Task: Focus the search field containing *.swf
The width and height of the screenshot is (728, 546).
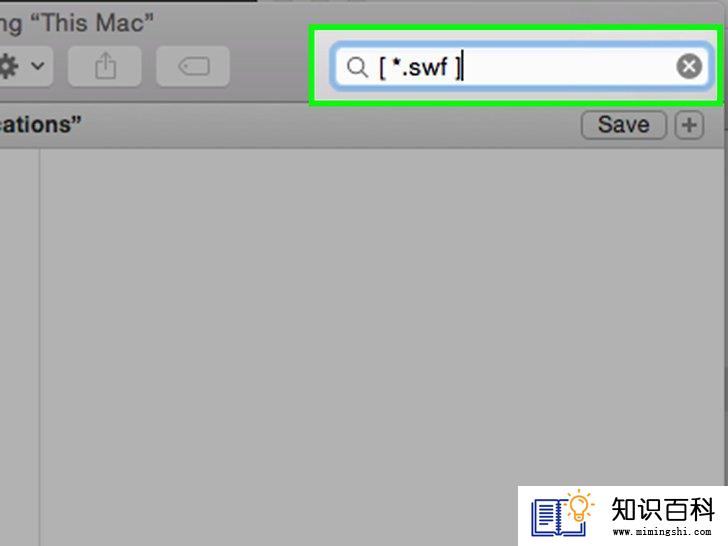Action: coord(520,66)
